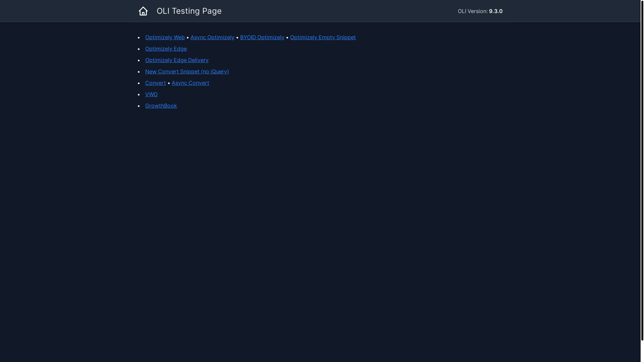Open Optimizely Edge Delivery link
This screenshot has height=362, width=644.
(177, 60)
